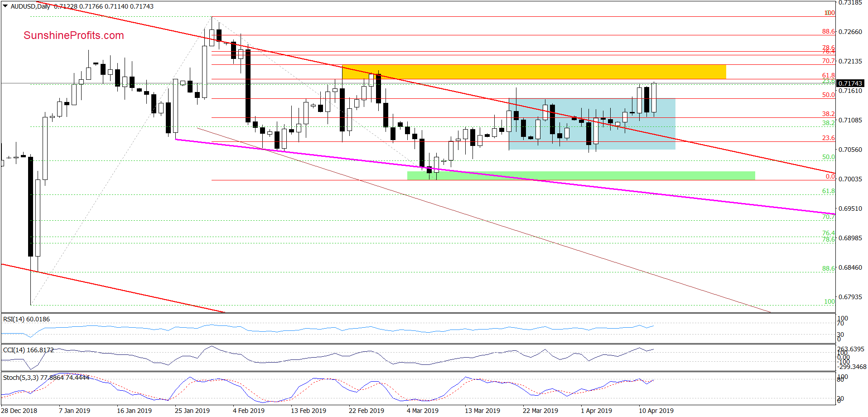
Task: Click the 28 Dec 2018 date label
Action: tap(19, 411)
